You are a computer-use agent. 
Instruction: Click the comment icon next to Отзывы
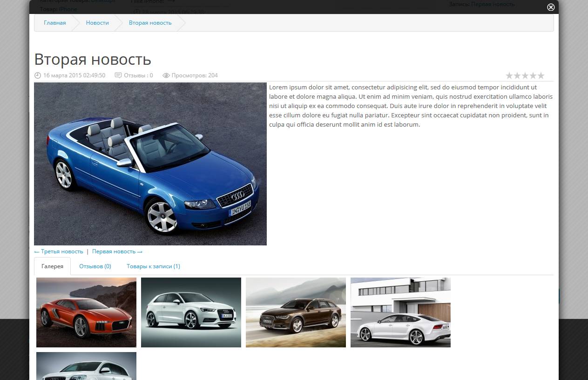pos(118,75)
